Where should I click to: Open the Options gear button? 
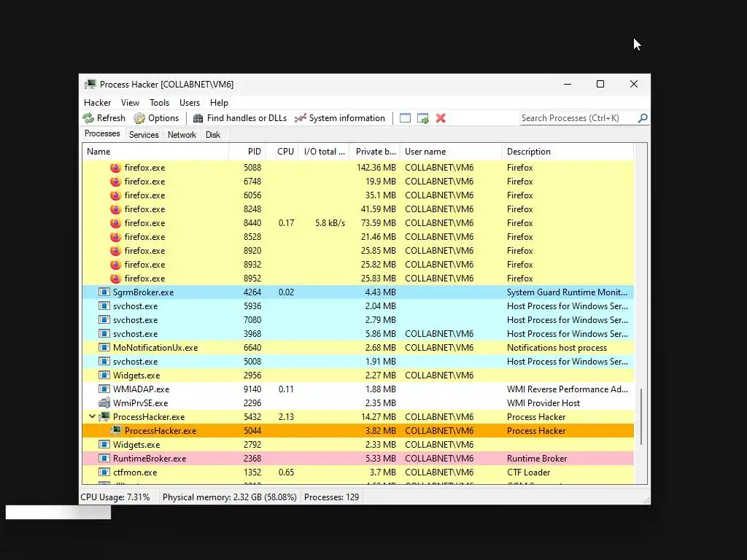click(156, 118)
